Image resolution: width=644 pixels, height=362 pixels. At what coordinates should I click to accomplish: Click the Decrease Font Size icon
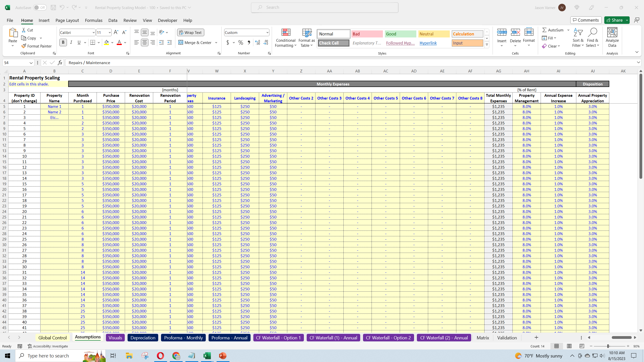pyautogui.click(x=124, y=32)
